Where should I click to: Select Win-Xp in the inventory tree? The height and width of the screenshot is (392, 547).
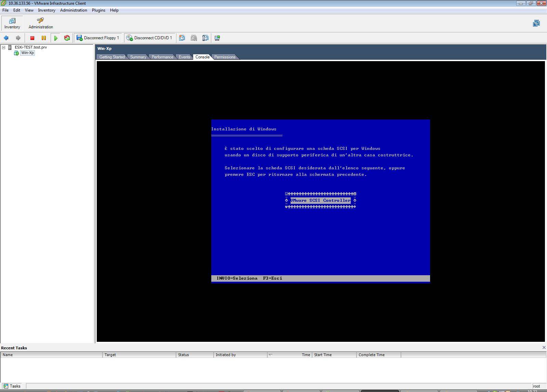coord(27,53)
